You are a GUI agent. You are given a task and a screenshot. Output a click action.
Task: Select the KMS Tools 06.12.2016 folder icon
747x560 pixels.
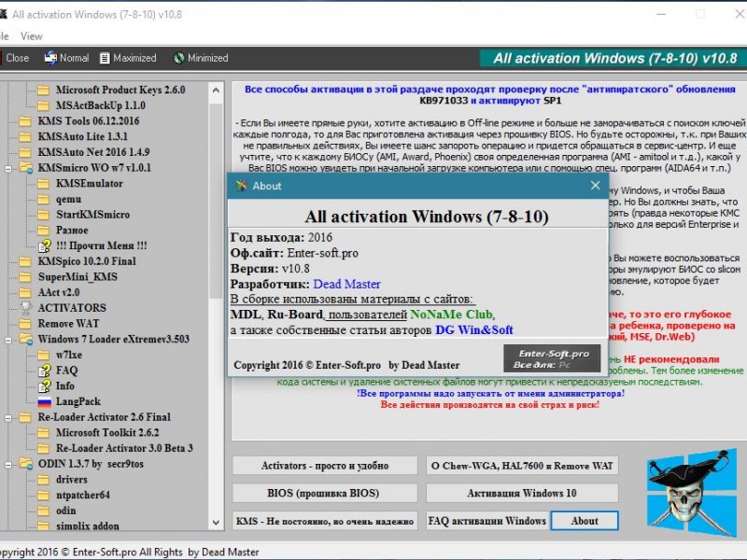[x=25, y=121]
